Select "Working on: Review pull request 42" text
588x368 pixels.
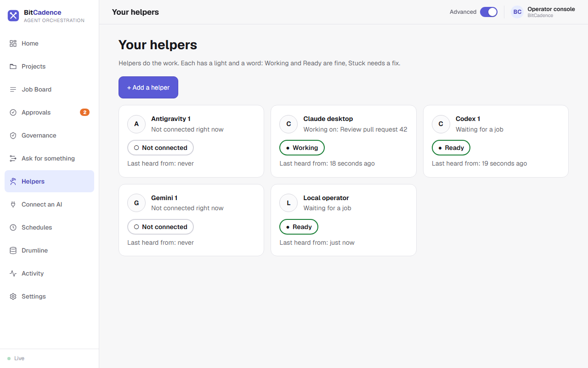(355, 129)
